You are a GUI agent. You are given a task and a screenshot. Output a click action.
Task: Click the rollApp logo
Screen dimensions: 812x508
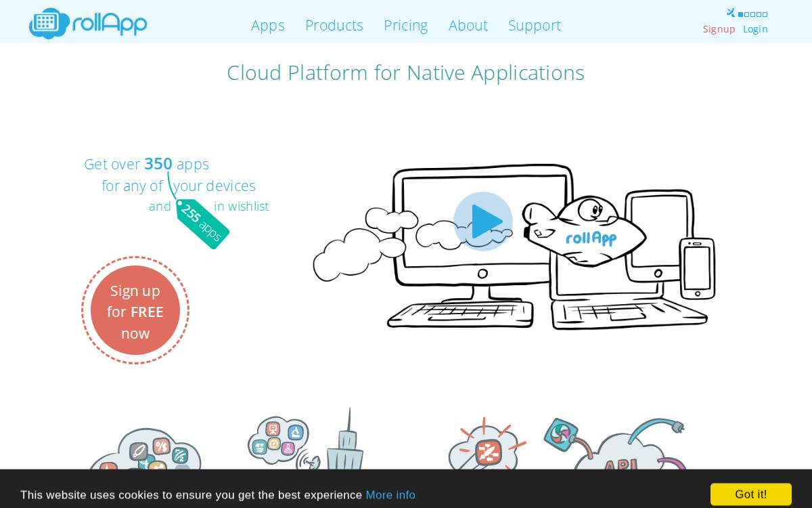tap(88, 24)
